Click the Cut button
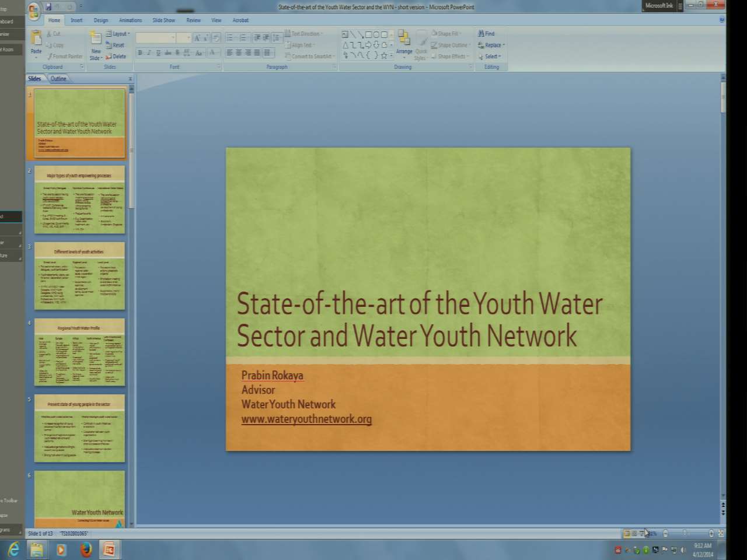 54,34
